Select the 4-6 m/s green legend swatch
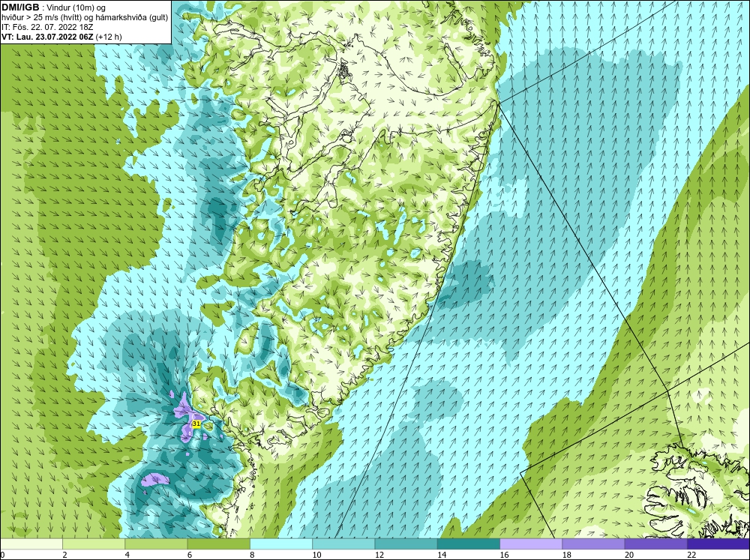The height and width of the screenshot is (560, 750). coord(156,544)
